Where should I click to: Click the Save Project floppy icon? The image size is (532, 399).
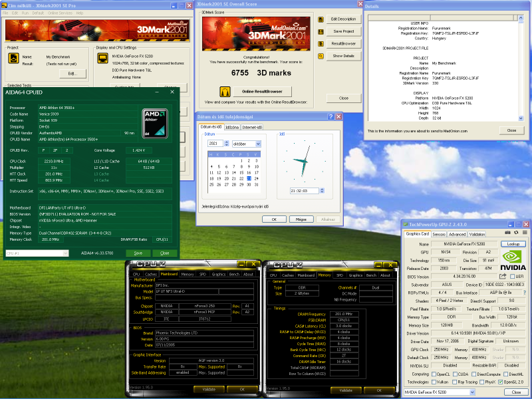[321, 31]
